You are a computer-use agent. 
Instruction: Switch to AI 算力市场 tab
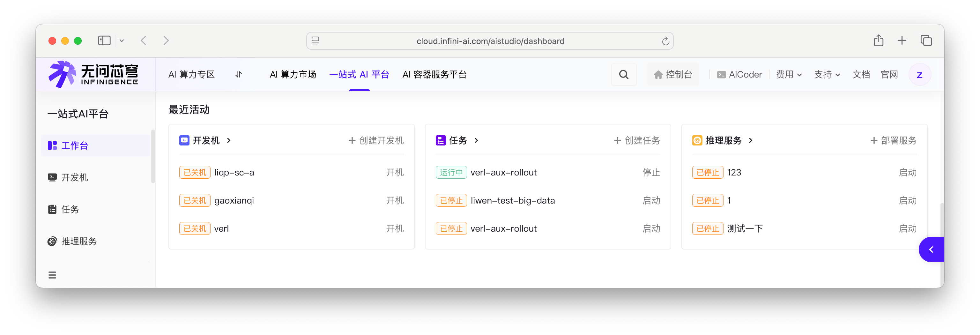(x=293, y=75)
